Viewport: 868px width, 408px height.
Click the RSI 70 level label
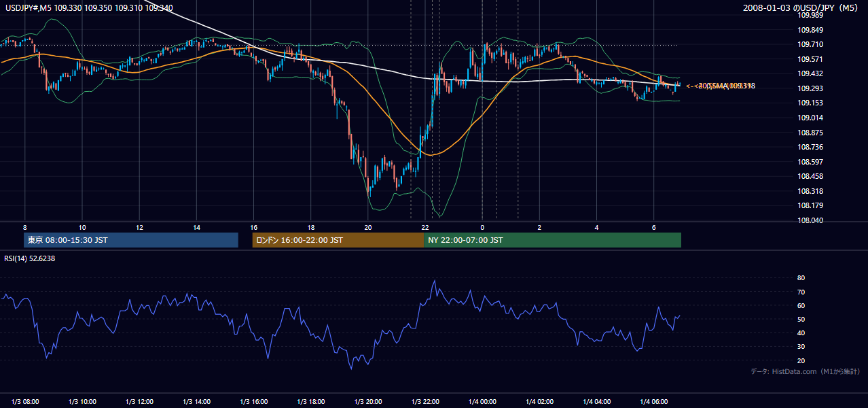801,292
